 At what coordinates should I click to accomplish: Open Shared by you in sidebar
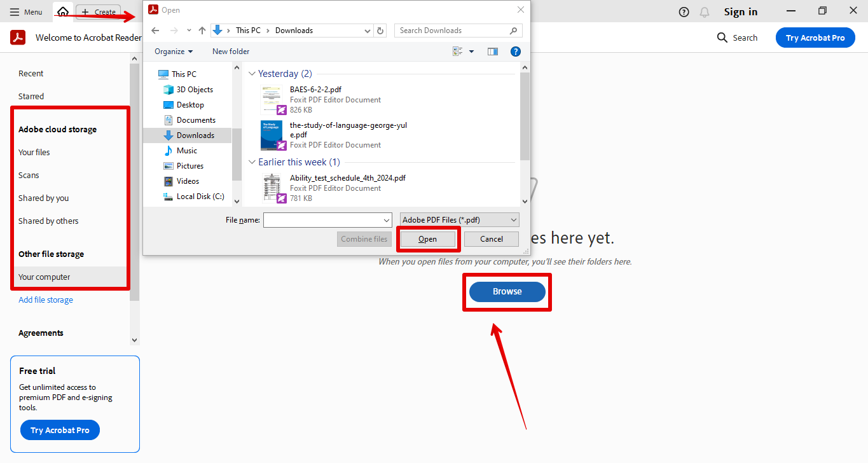44,198
